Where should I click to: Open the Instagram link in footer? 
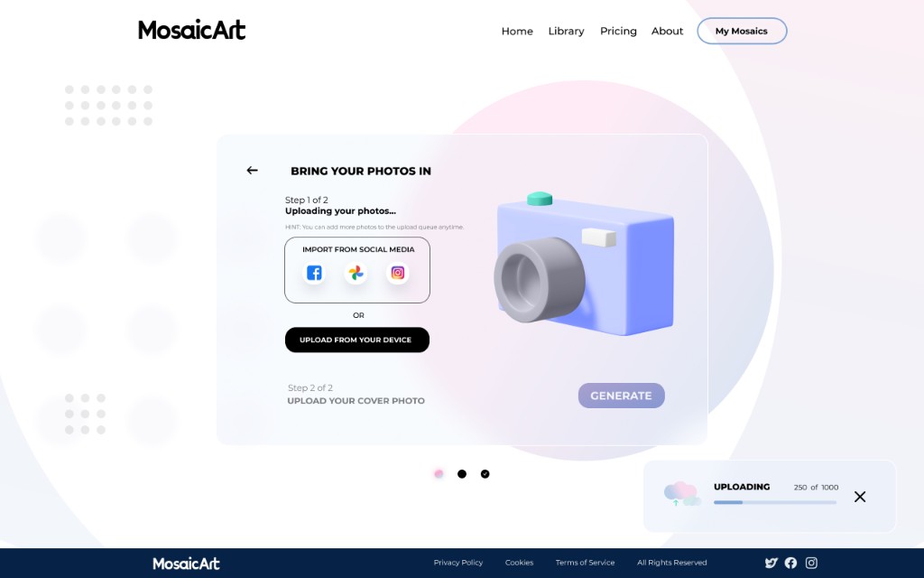(811, 563)
